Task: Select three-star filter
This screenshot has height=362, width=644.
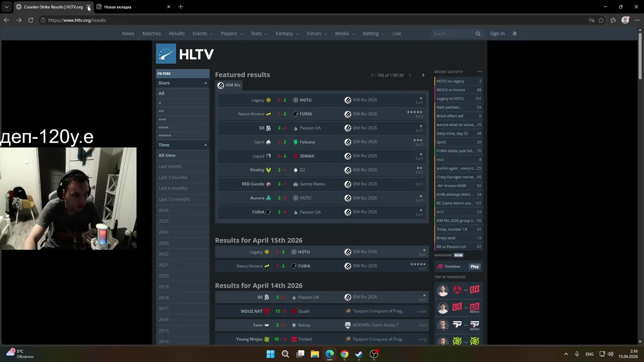Action: coord(183,119)
